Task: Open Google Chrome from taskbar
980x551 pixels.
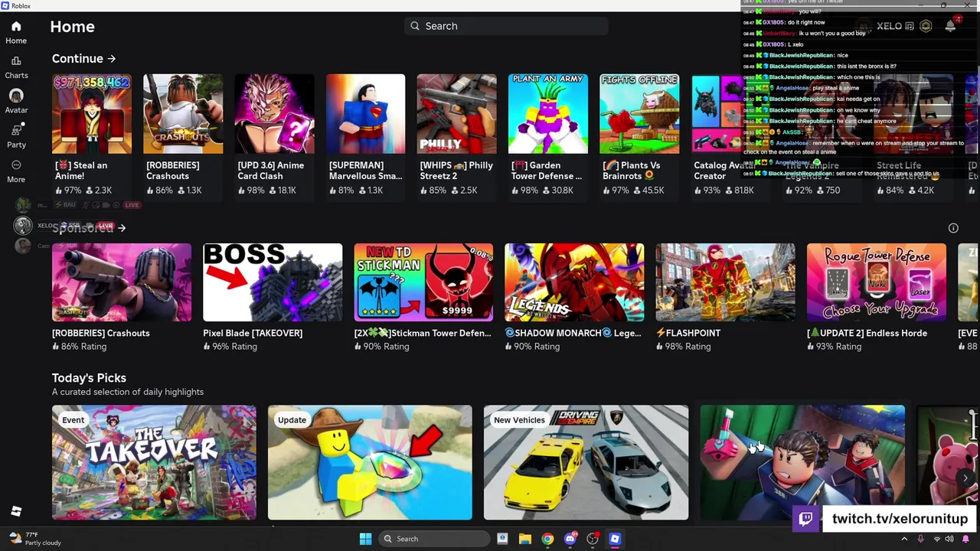Action: pyautogui.click(x=547, y=539)
